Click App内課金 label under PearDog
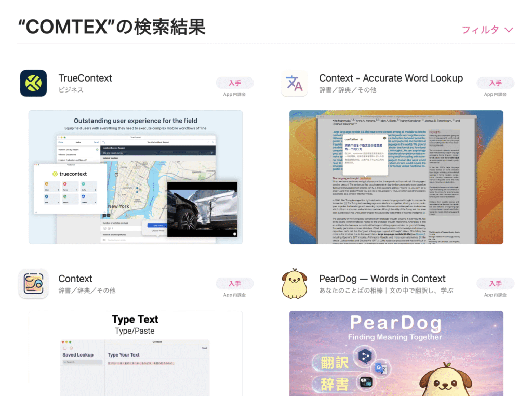This screenshot has width=532, height=396. pyautogui.click(x=495, y=295)
